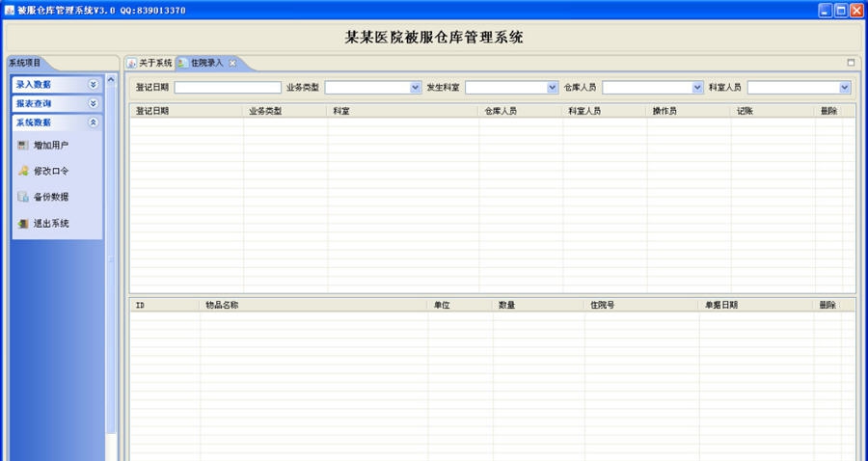The height and width of the screenshot is (461, 868).
Task: Click the 记账 column header
Action: click(773, 111)
